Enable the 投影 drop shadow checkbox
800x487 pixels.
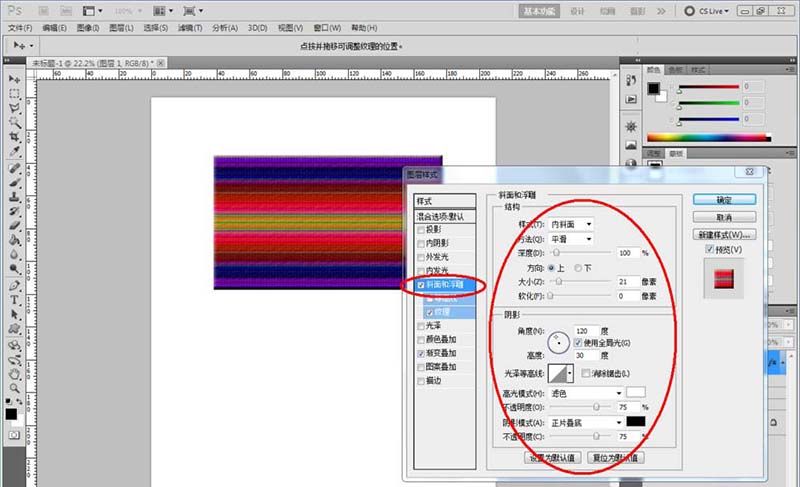pos(421,230)
